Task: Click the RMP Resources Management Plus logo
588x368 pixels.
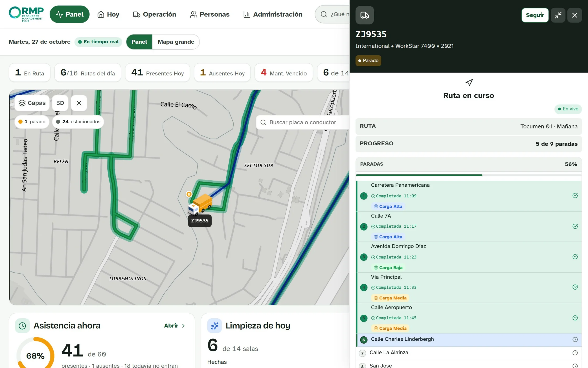Action: point(26,14)
